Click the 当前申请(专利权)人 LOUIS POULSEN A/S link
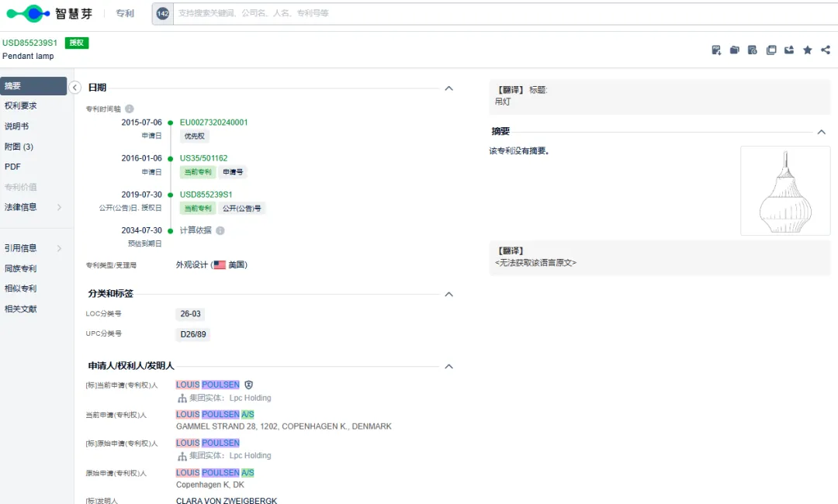838x504 pixels. 215,414
